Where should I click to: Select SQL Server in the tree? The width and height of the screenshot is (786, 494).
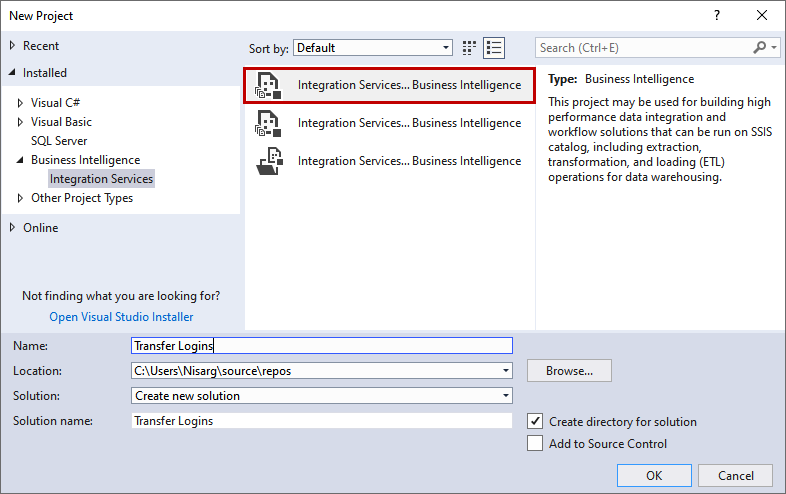coord(59,141)
